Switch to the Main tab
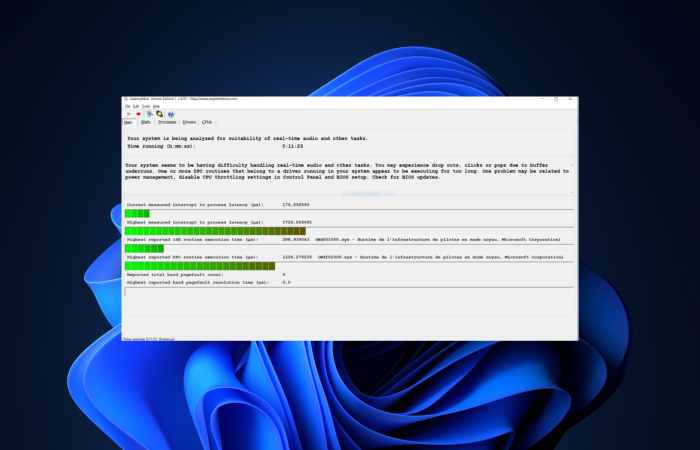The height and width of the screenshot is (450, 700). coord(128,122)
